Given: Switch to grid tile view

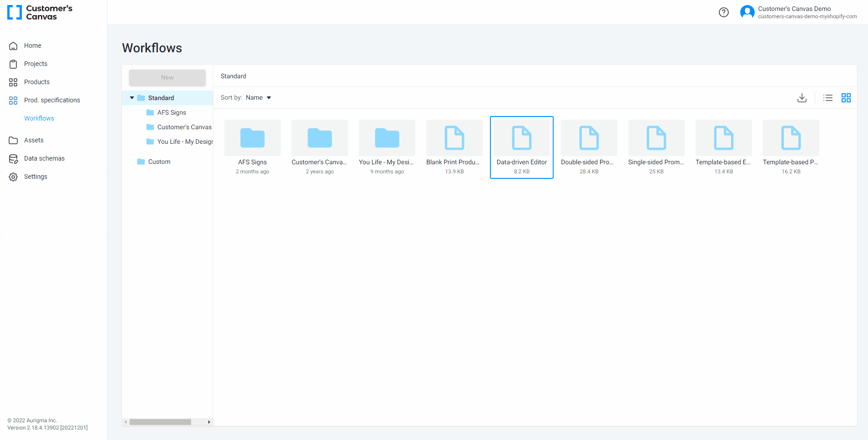Looking at the screenshot, I should coord(846,98).
